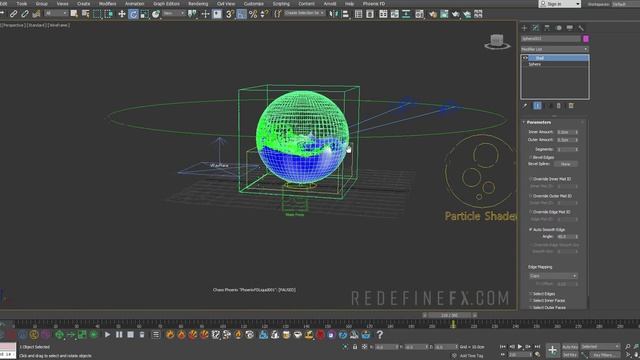
Task: Click the Select and Link chain icon
Action: pyautogui.click(x=13, y=14)
